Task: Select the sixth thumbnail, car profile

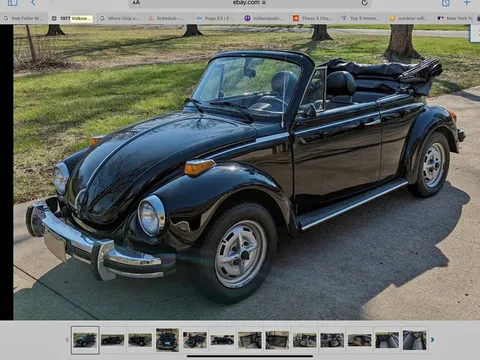Action: tap(222, 340)
